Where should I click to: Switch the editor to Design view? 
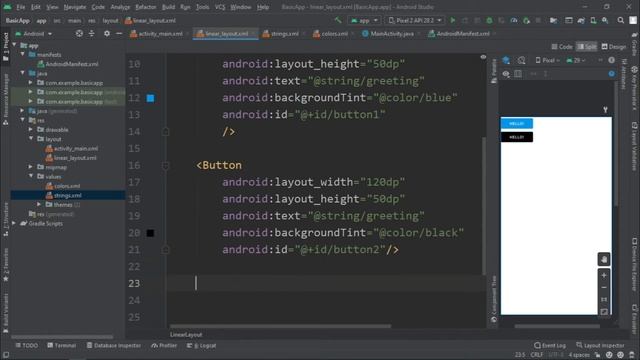(x=614, y=47)
